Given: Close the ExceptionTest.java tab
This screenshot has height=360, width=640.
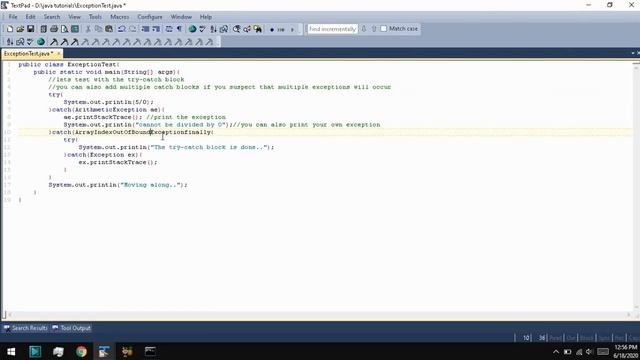Looking at the screenshot, I should click(x=59, y=53).
